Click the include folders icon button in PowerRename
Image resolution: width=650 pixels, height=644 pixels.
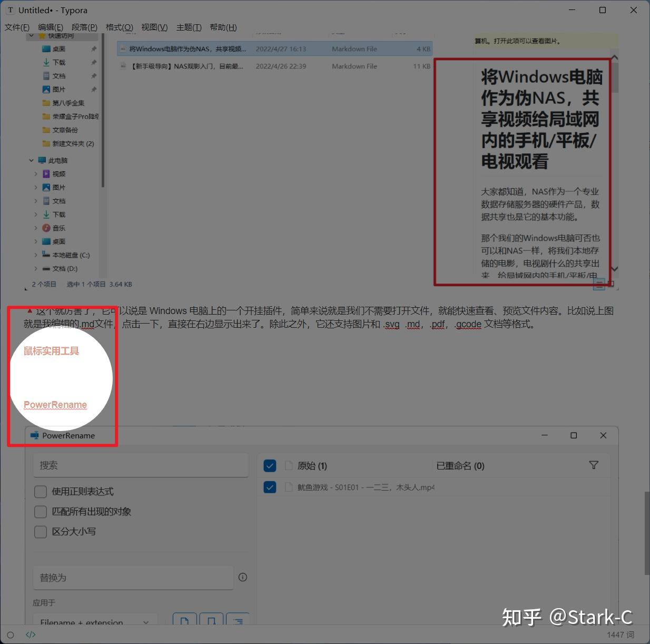tap(211, 620)
